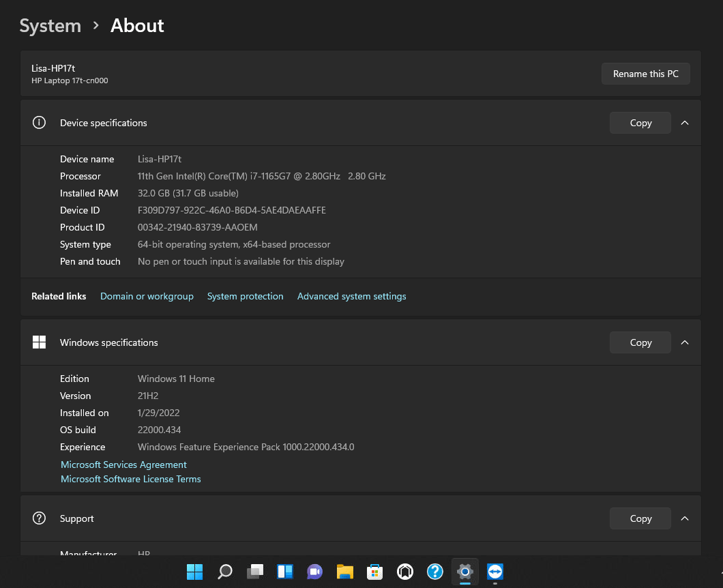The height and width of the screenshot is (588, 723).
Task: Collapse the Device specifications section
Action: (x=685, y=123)
